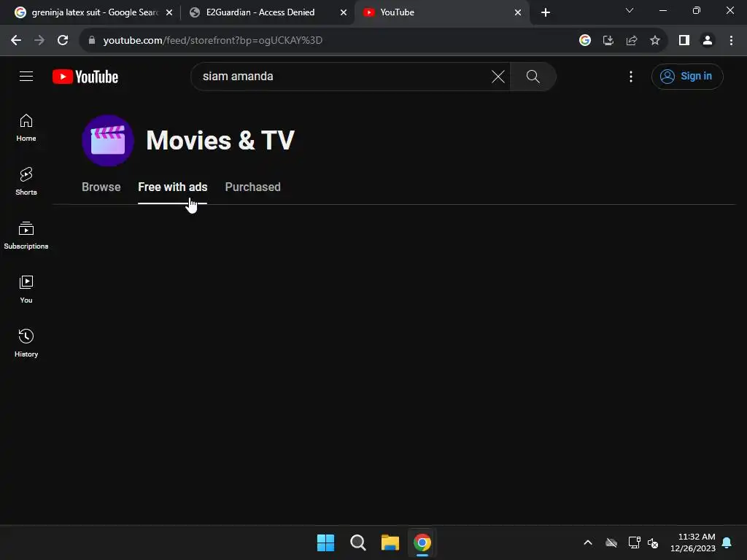Open the Chrome profile icon
Image resolution: width=747 pixels, height=560 pixels.
coord(708,41)
